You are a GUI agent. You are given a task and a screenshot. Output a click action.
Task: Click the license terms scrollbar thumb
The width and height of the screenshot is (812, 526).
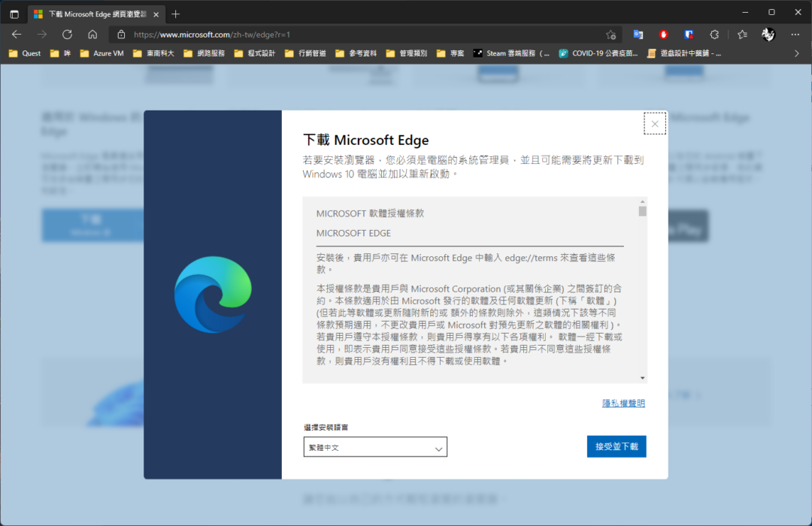[643, 211]
